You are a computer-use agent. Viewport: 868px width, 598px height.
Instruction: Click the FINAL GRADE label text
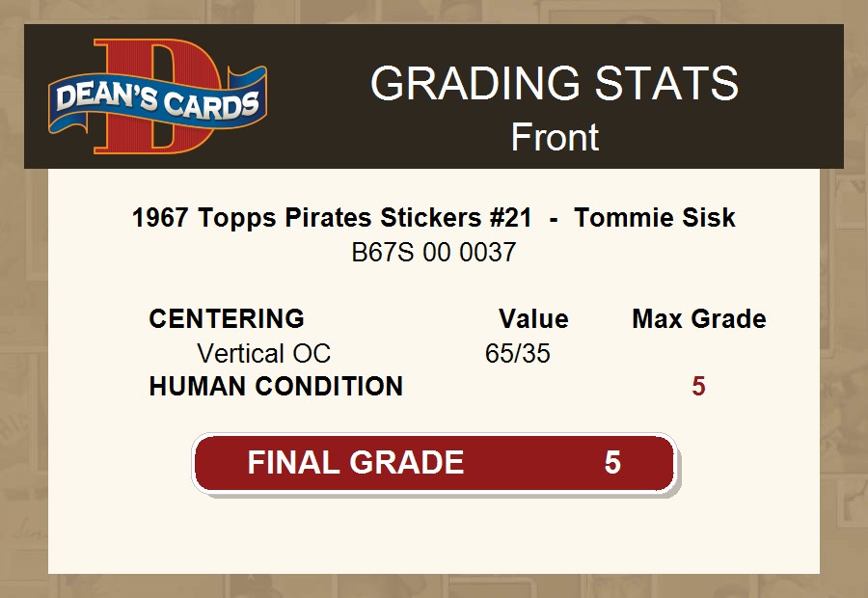355,463
